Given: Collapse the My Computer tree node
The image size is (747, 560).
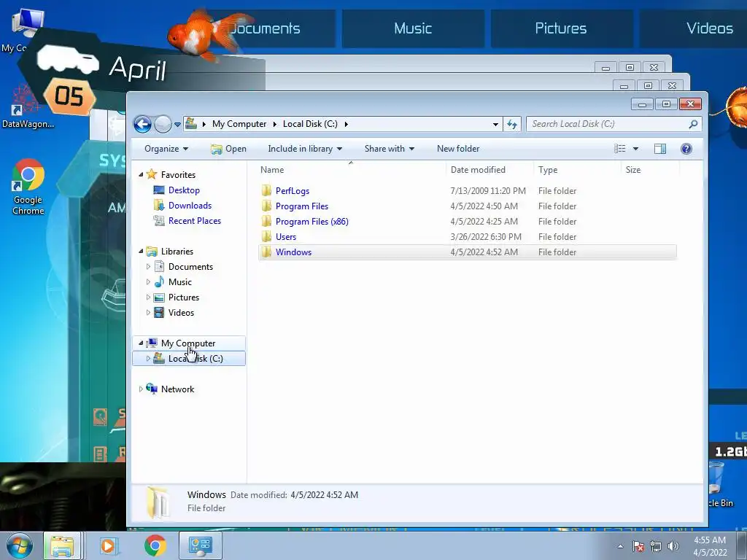Looking at the screenshot, I should point(141,343).
